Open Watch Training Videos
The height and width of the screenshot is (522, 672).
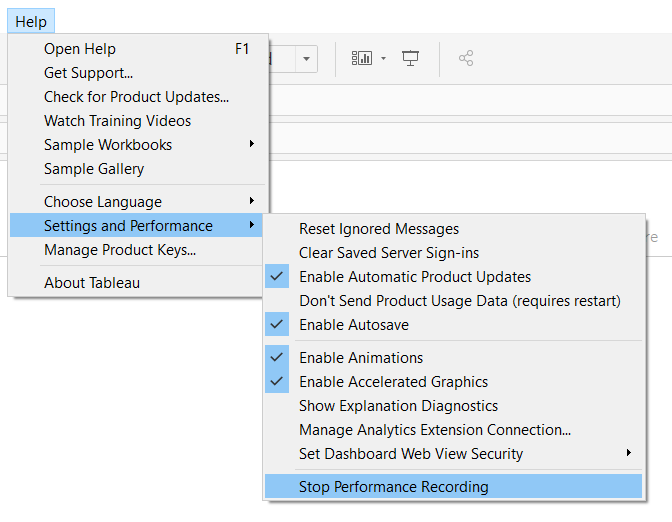coord(117,121)
